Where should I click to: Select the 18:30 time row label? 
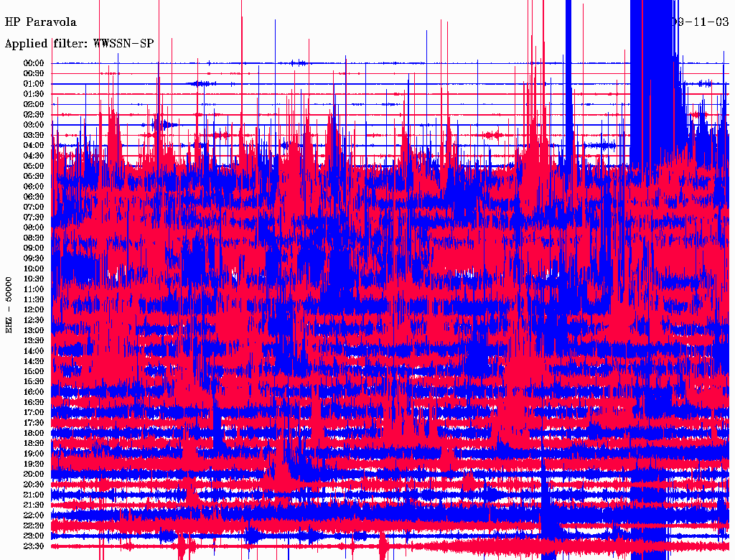pyautogui.click(x=34, y=443)
